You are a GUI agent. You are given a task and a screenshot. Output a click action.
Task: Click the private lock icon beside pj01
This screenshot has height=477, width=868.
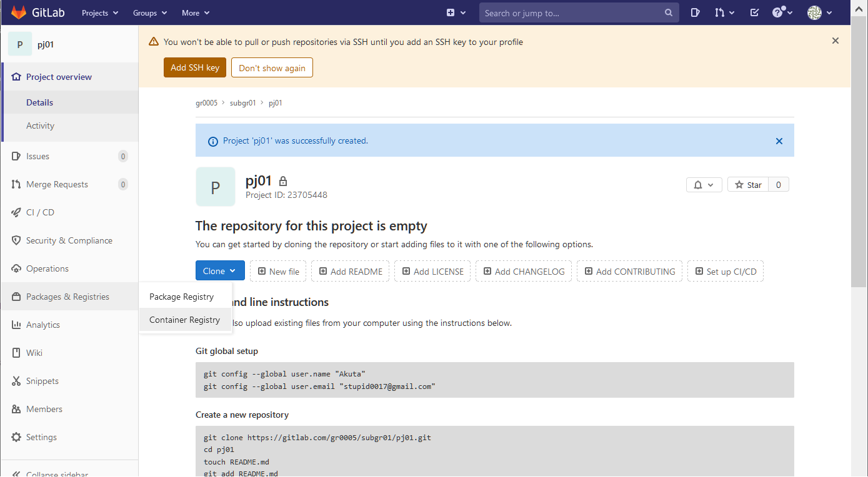(x=283, y=181)
